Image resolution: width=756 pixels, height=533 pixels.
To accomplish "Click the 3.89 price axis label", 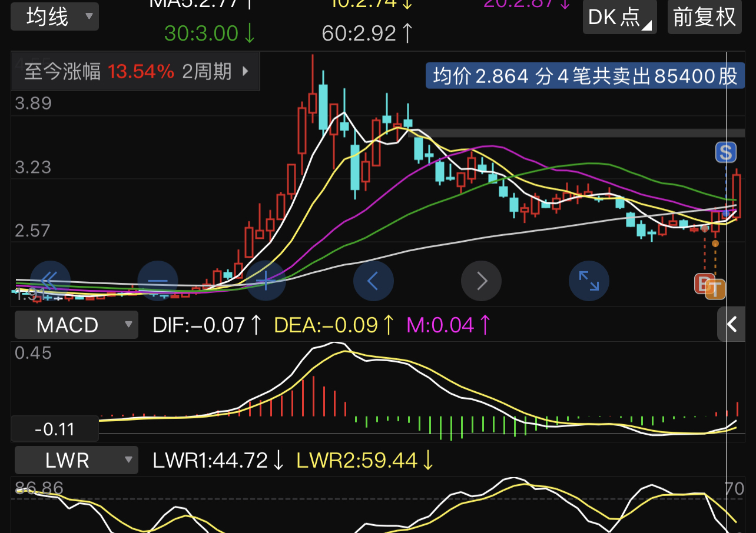I will coord(34,104).
